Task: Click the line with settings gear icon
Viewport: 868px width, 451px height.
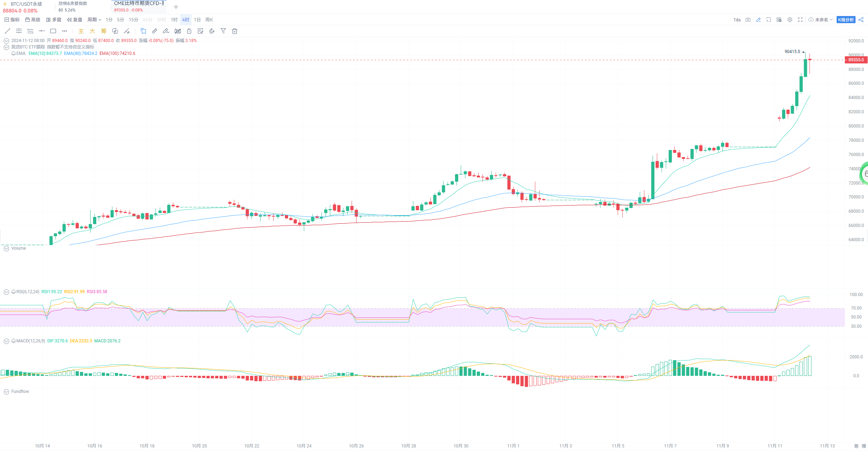Action: [x=127, y=31]
